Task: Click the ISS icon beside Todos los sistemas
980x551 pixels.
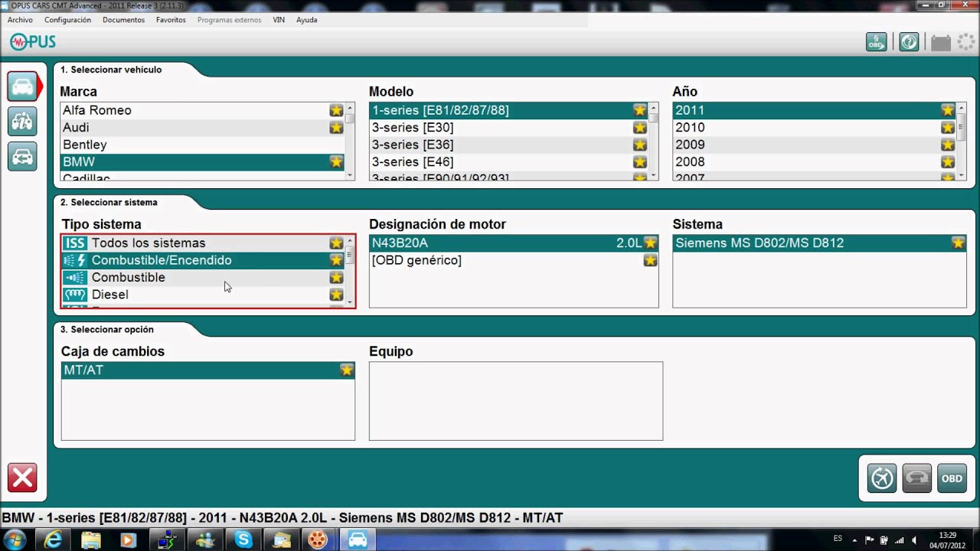Action: pyautogui.click(x=75, y=243)
